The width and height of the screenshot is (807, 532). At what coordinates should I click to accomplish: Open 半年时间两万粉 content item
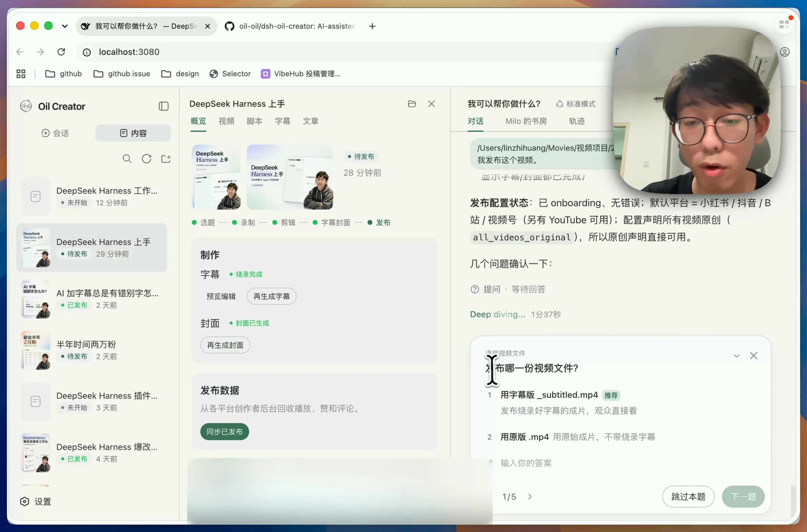pyautogui.click(x=92, y=350)
